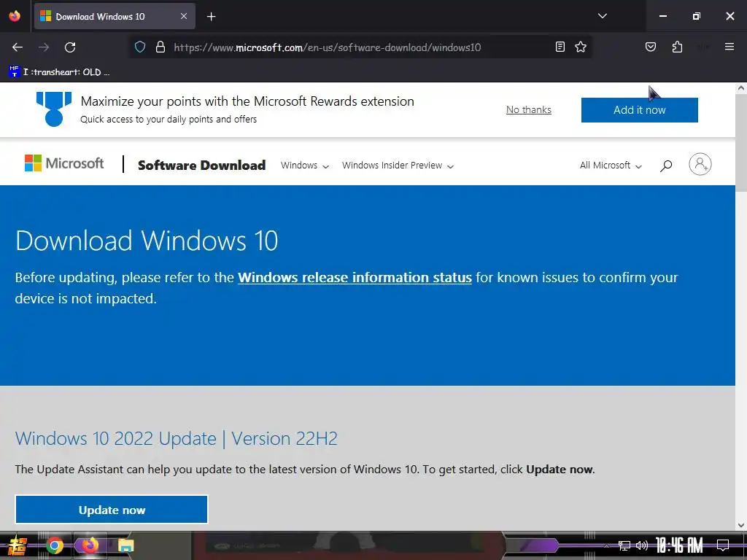Click the forward navigation arrow

[x=44, y=47]
